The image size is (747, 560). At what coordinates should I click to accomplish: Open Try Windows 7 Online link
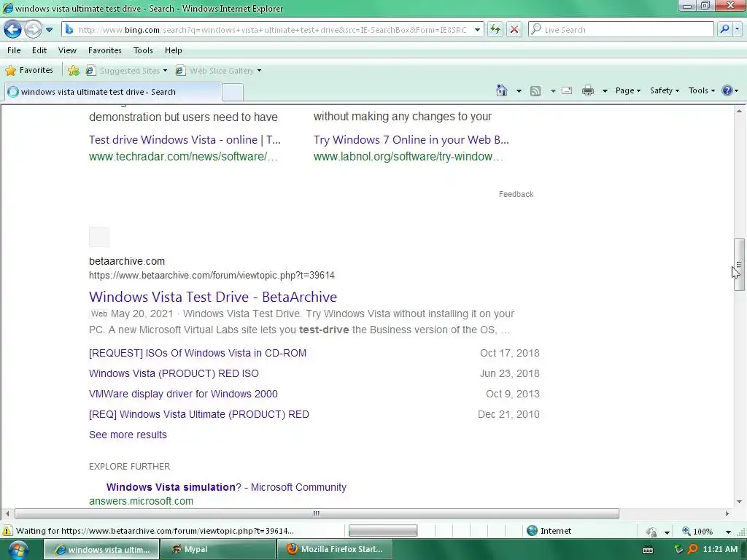(411, 139)
